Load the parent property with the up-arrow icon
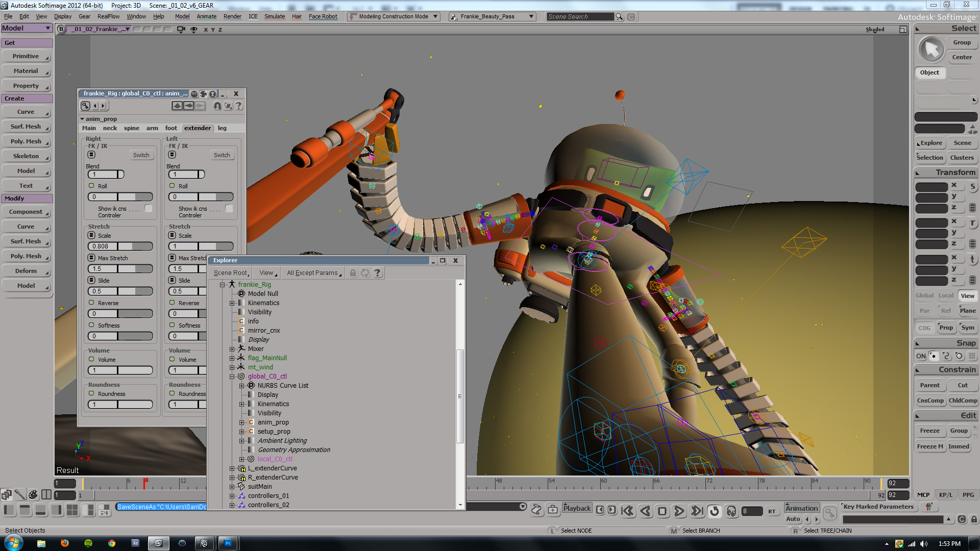Screen dimensions: 980x551 tap(177, 106)
